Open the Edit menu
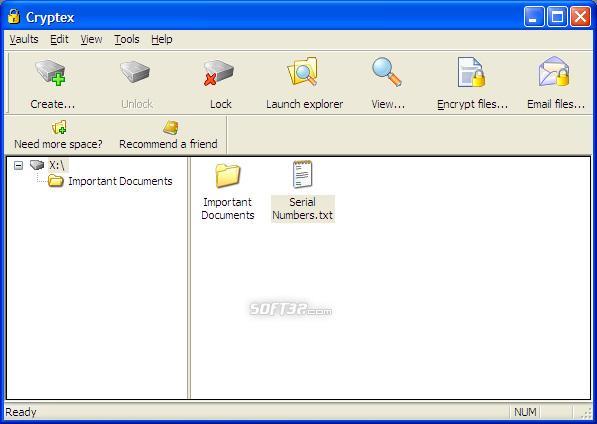The width and height of the screenshot is (597, 424). point(59,39)
